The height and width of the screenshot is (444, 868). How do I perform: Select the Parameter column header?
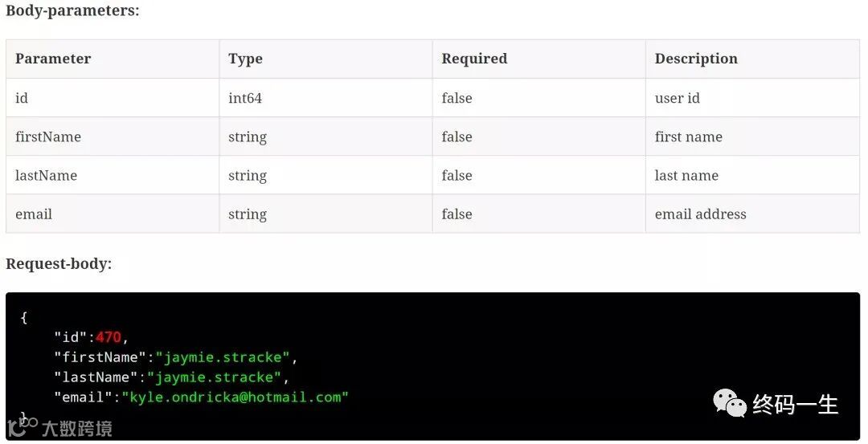pyautogui.click(x=53, y=59)
